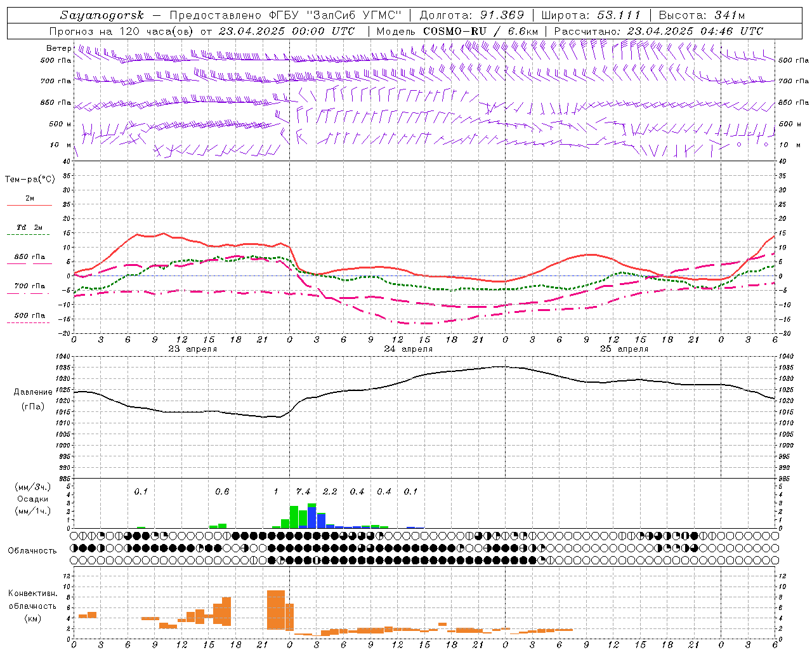This screenshot has width=812, height=650.
Task: Click 'Прогноз на 120 часа(ов)' forecast header
Action: click(122, 31)
